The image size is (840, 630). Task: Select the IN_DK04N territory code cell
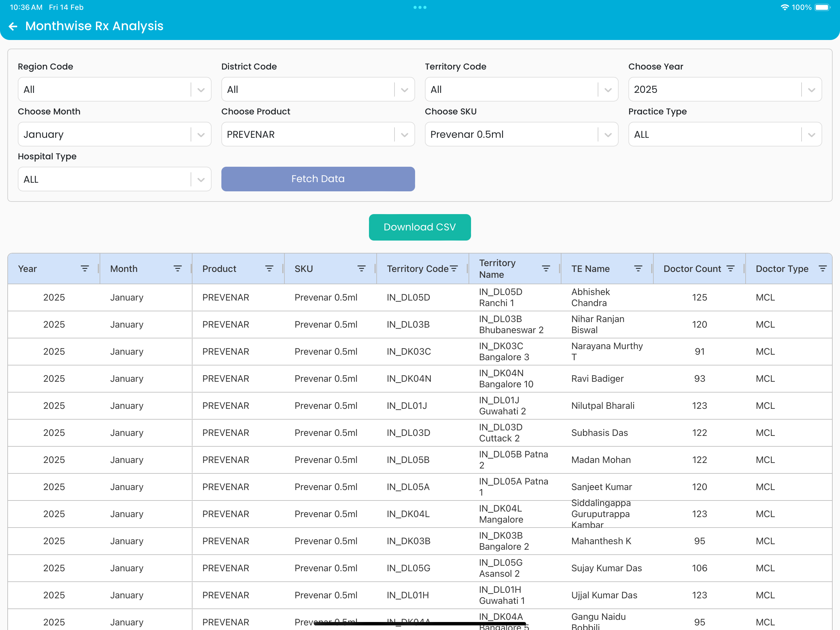(409, 378)
